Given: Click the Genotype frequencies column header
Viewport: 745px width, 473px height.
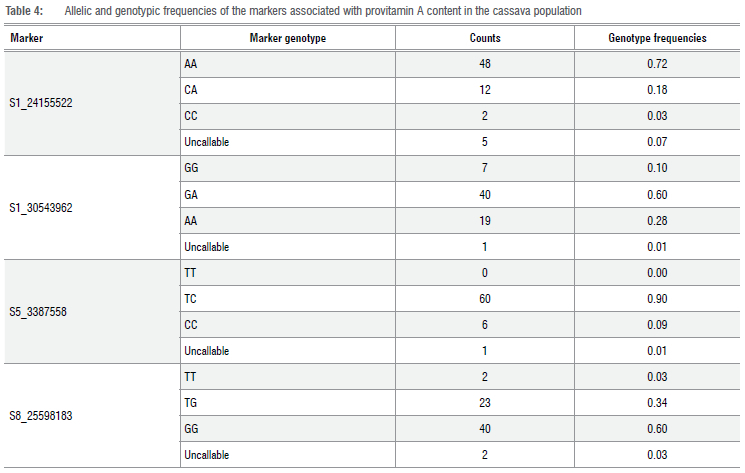Looking at the screenshot, I should point(657,38).
